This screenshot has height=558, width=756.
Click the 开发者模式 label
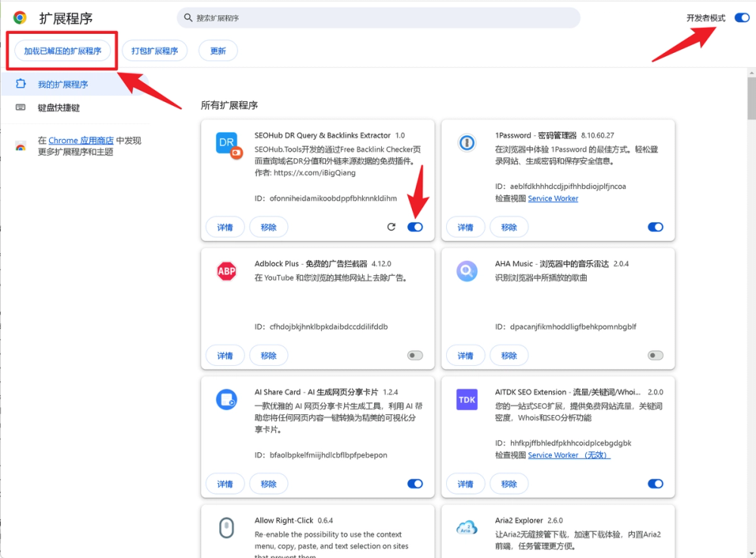[x=706, y=18]
